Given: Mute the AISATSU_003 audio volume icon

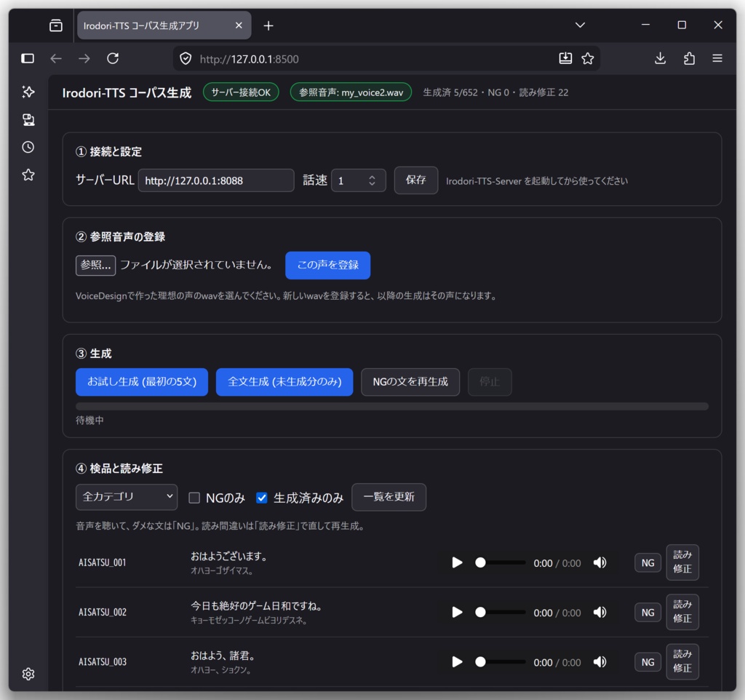Looking at the screenshot, I should [599, 661].
